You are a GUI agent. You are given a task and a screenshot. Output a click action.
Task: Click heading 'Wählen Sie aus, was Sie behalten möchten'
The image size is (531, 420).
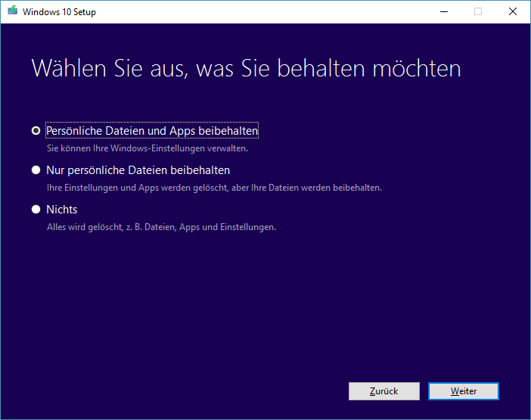(246, 68)
